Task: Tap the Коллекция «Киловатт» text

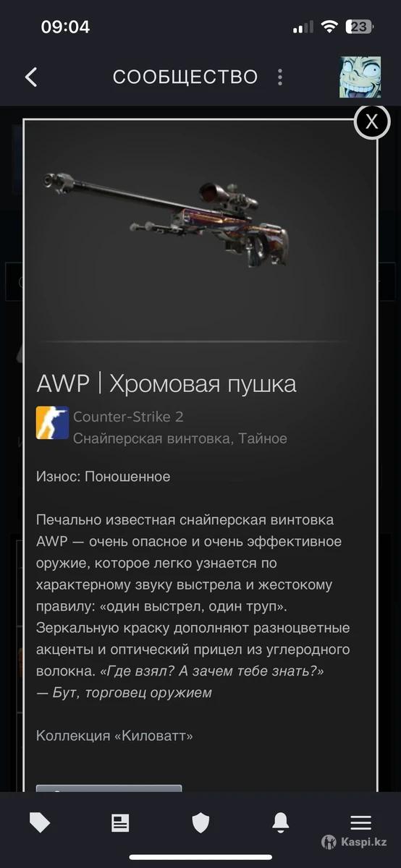Action: [114, 736]
